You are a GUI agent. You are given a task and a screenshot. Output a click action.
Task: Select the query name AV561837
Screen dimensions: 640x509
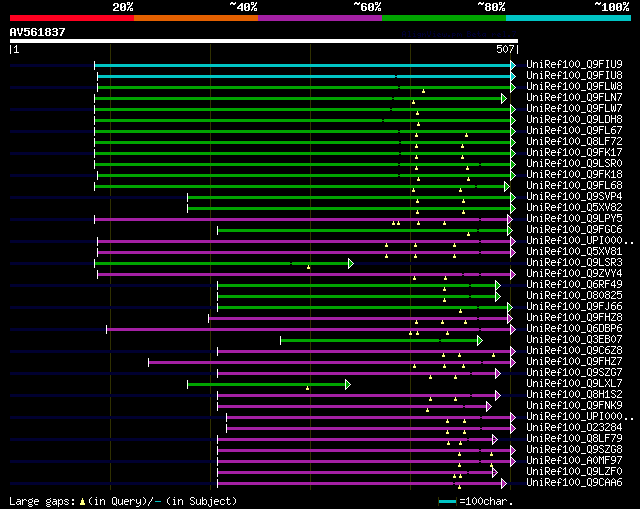pyautogui.click(x=38, y=32)
